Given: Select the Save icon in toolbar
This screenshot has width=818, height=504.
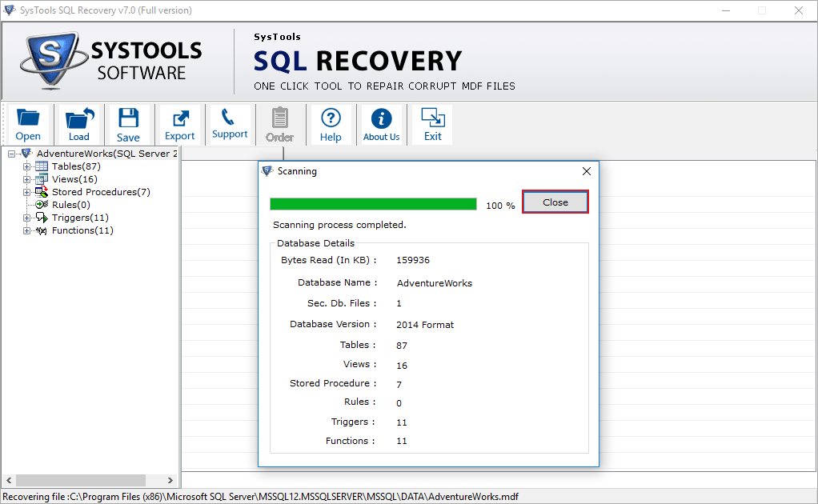Looking at the screenshot, I should [129, 124].
